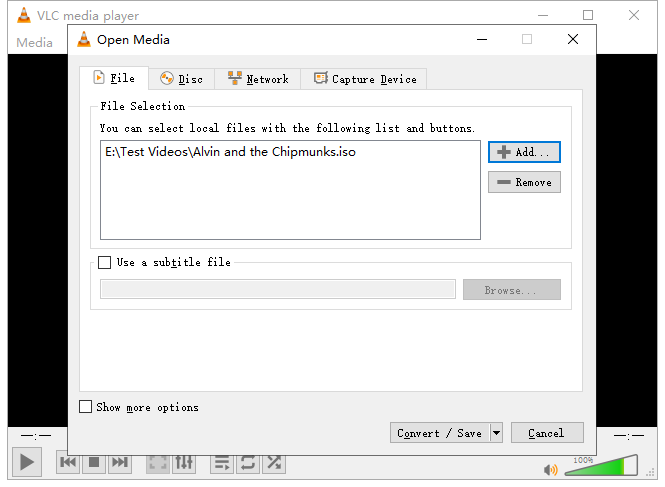Switch to the Disc tab
This screenshot has height=487, width=665.
click(182, 79)
